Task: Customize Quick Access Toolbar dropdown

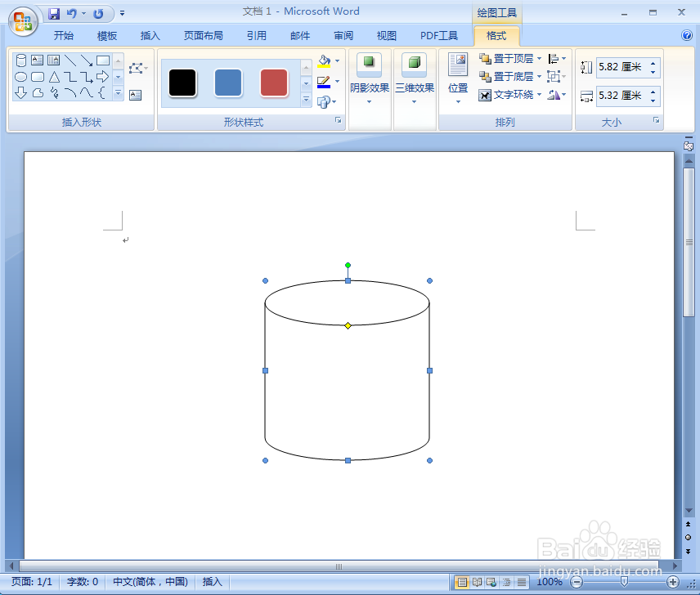Action: [122, 14]
